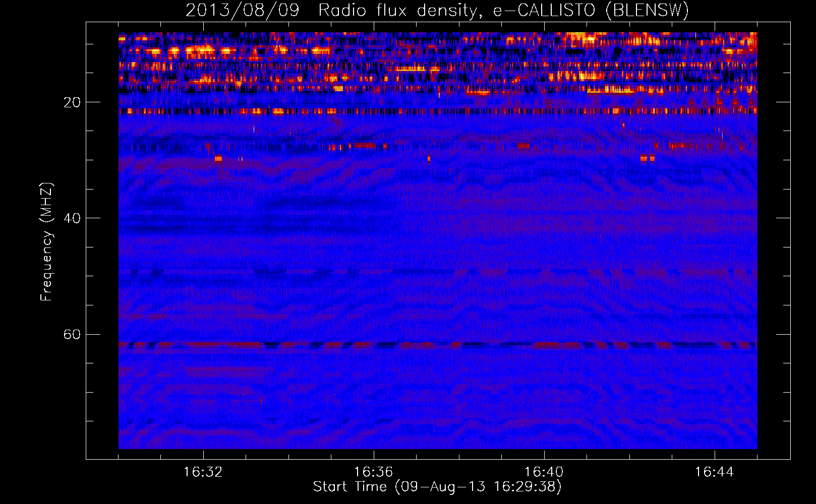
Task: Click the 20 frequency tick label
Action: click(72, 103)
